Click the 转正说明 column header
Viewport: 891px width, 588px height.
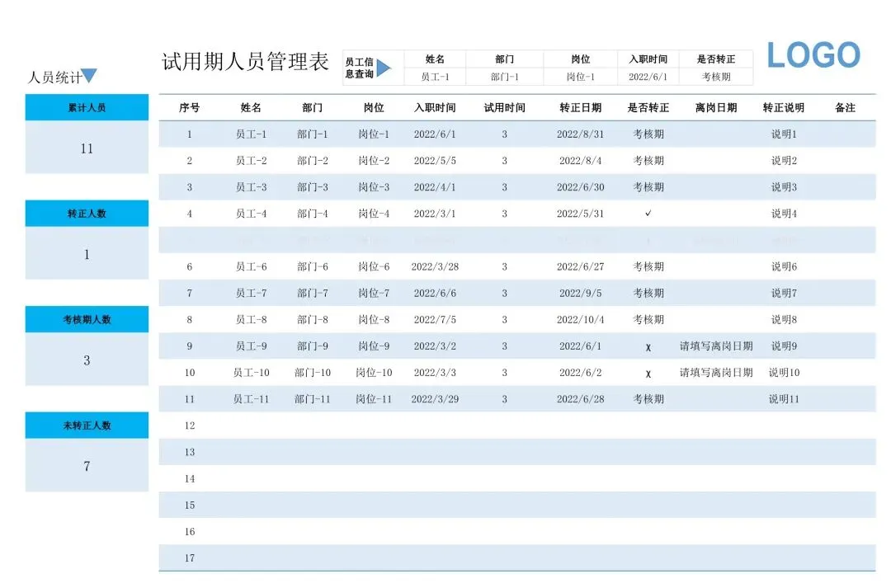(784, 107)
